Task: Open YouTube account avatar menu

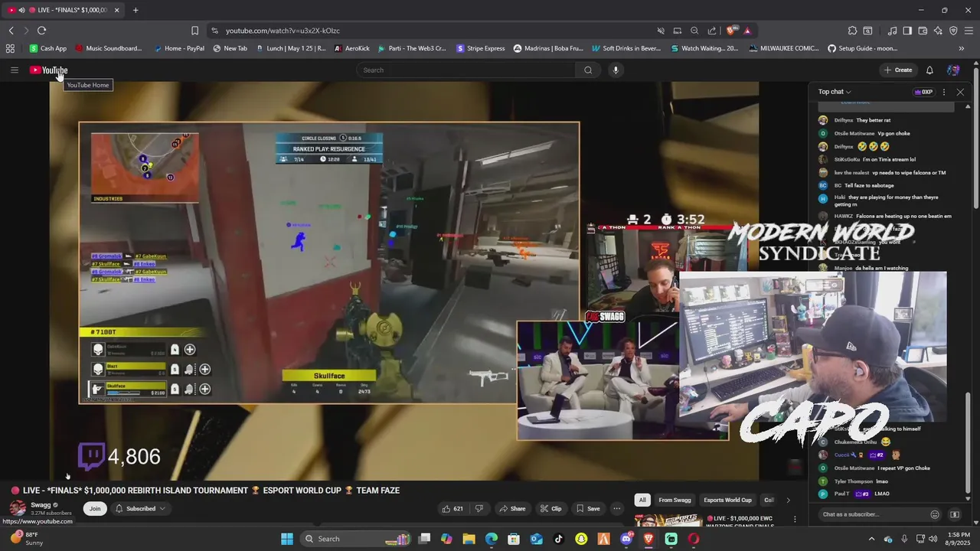Action: (953, 70)
